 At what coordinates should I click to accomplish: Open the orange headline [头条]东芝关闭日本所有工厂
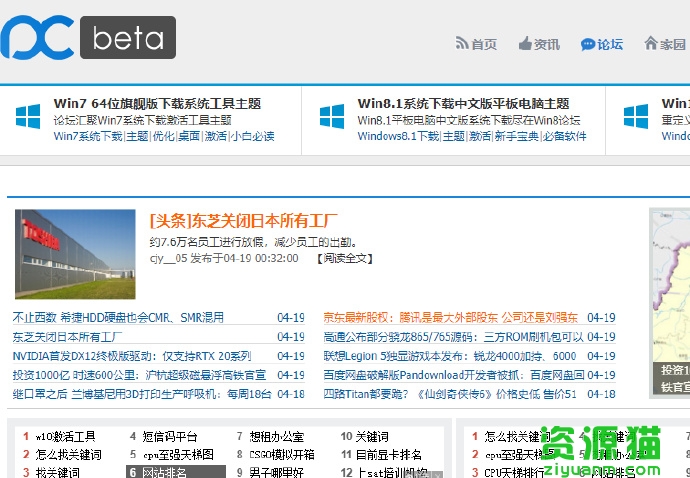coord(243,221)
